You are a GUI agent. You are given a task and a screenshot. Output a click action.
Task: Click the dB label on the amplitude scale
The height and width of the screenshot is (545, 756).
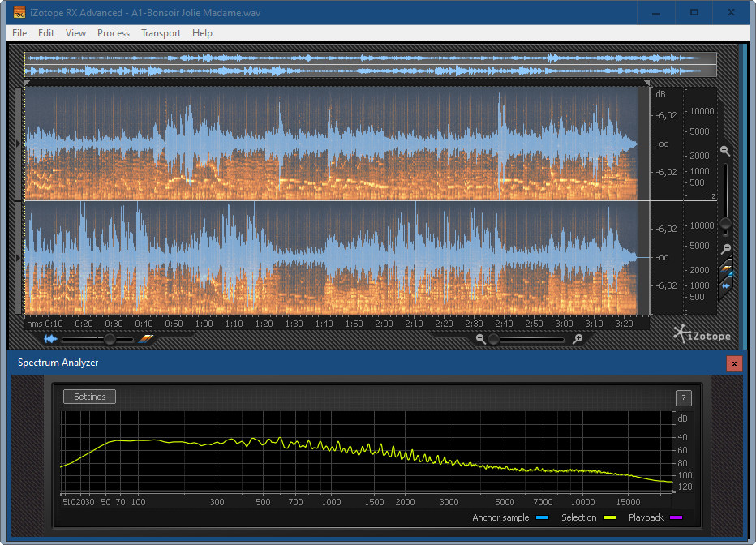tap(660, 94)
